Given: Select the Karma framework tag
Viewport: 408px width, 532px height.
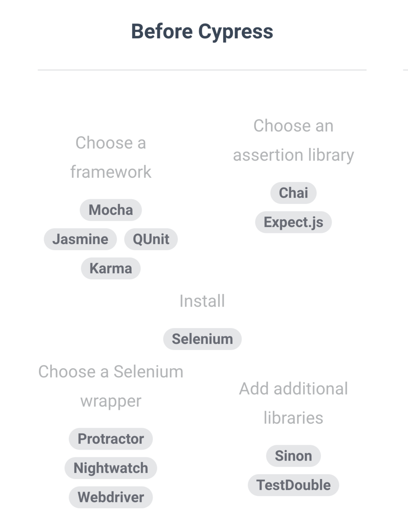Looking at the screenshot, I should click(111, 268).
